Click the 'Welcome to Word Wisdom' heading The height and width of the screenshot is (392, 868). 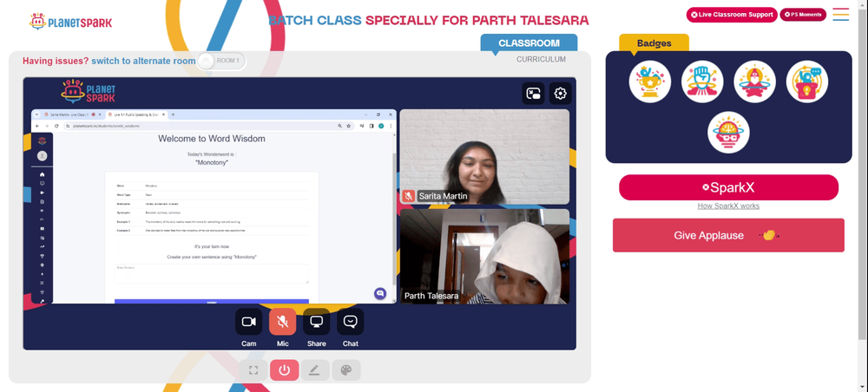coord(212,139)
